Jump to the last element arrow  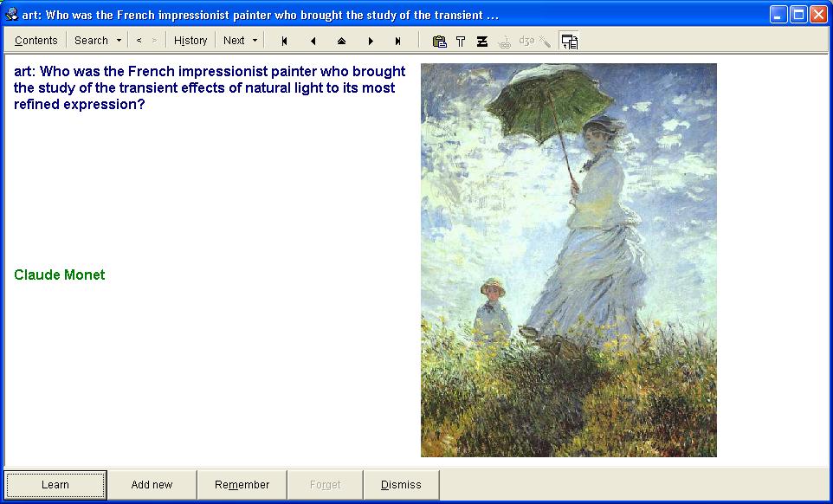pos(398,41)
